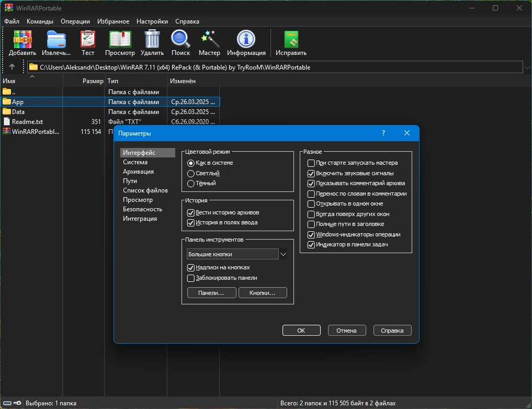This screenshot has width=532, height=409.
Task: Expand the Большие кнопки dropdown
Action: pyautogui.click(x=283, y=254)
